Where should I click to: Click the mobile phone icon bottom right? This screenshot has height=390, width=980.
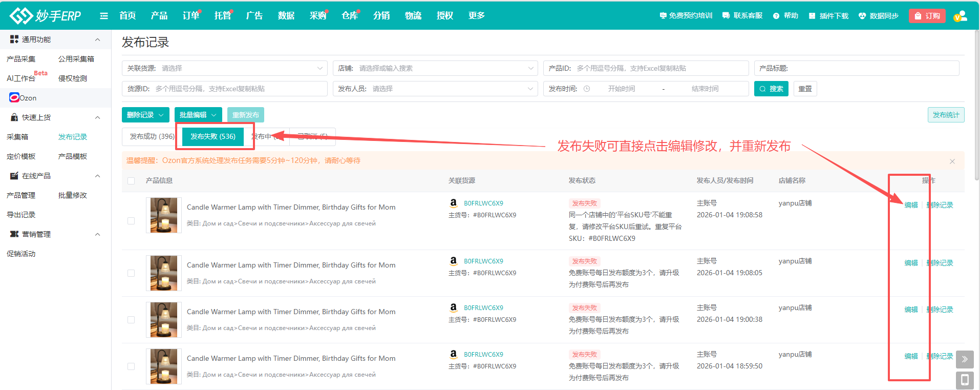965,380
